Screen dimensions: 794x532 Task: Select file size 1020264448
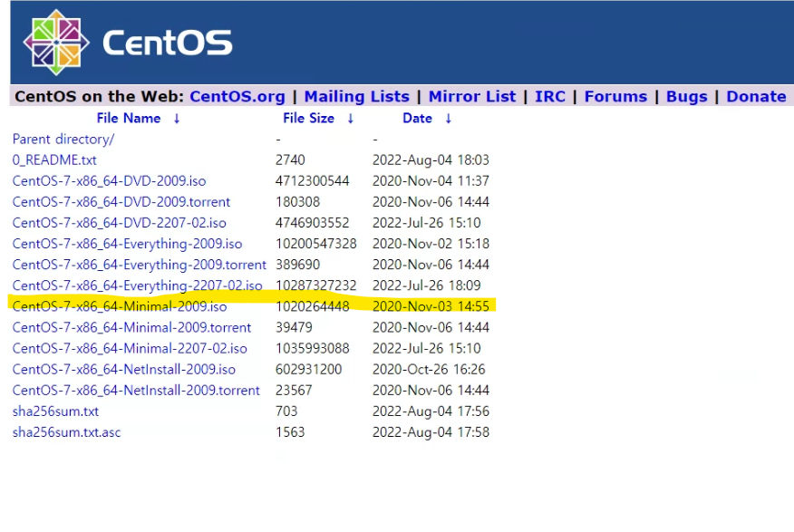(x=313, y=306)
